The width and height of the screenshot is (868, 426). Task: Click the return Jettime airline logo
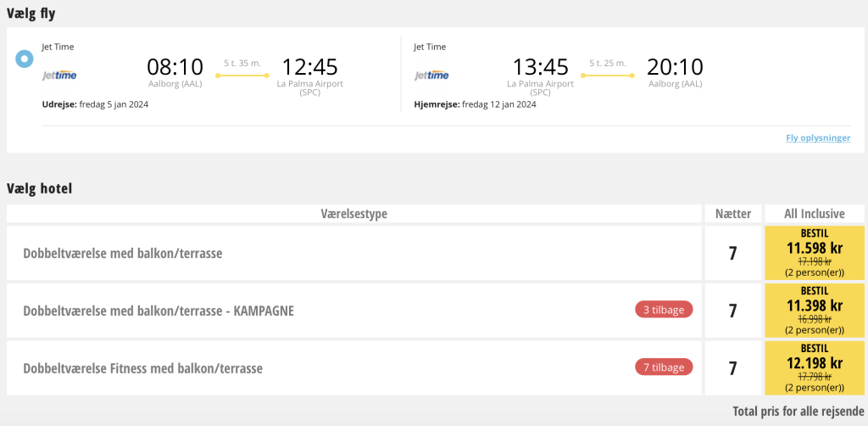tap(431, 76)
